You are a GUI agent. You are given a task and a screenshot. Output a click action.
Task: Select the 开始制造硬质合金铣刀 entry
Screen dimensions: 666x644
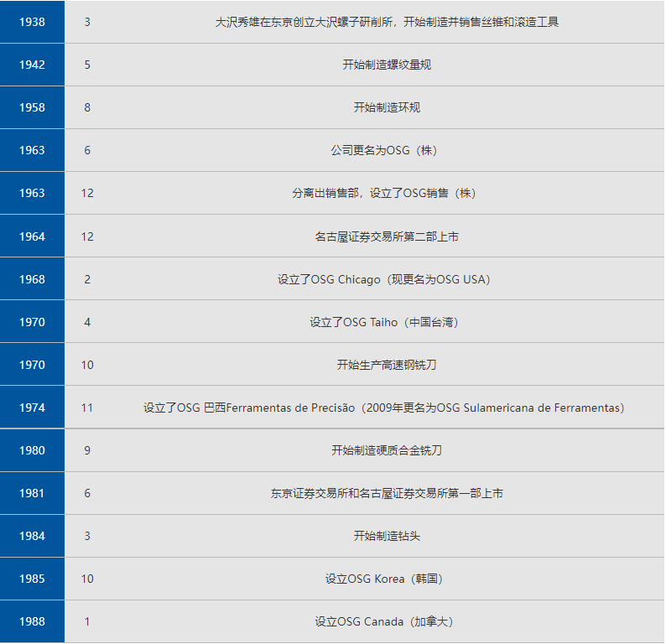387,450
